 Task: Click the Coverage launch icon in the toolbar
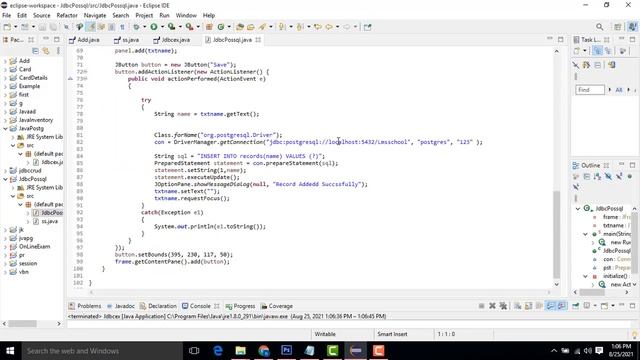[x=172, y=27]
